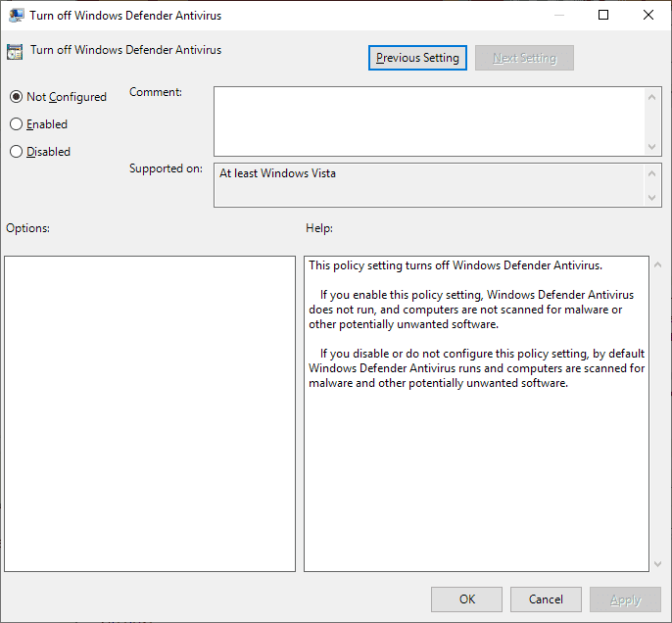Click the disabled Next Setting button
This screenshot has height=623, width=672.
point(524,58)
